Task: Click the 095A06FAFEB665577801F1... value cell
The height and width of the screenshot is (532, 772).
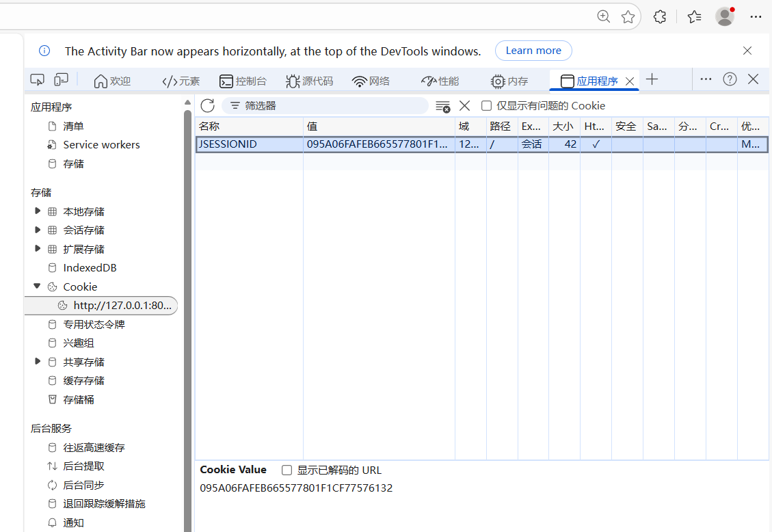Action: [379, 144]
